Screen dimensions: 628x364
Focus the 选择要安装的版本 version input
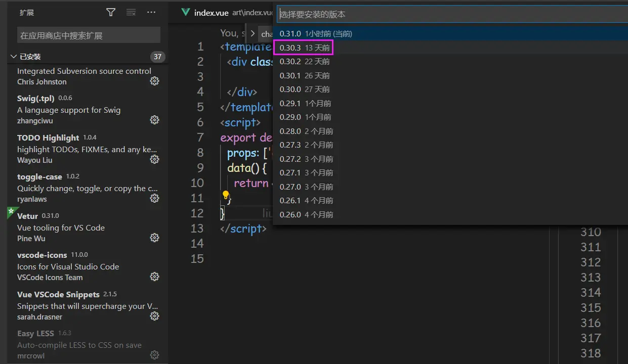452,14
